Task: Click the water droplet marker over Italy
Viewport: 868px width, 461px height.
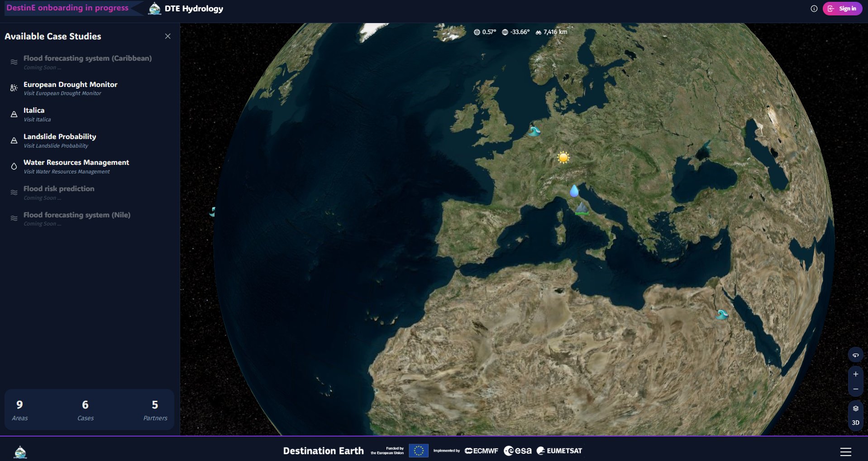Action: [x=574, y=191]
